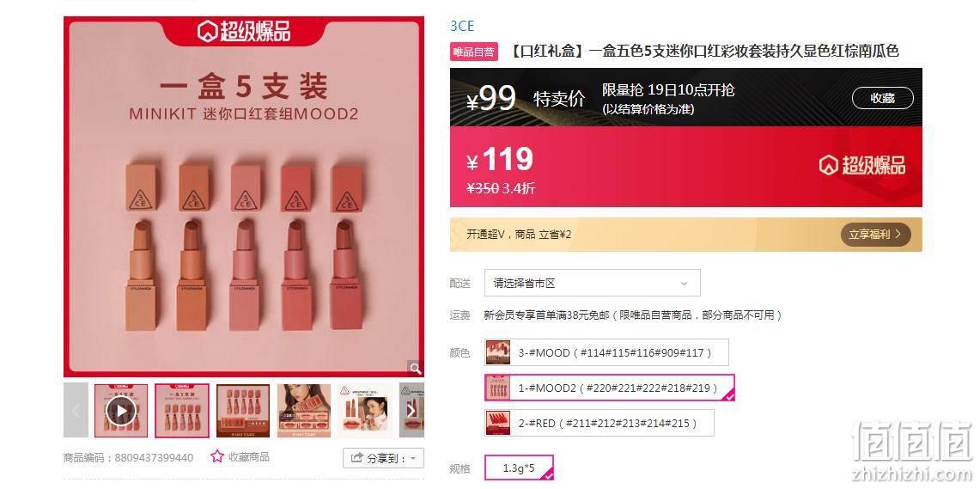Select color option 3-#MOOD

pos(606,352)
